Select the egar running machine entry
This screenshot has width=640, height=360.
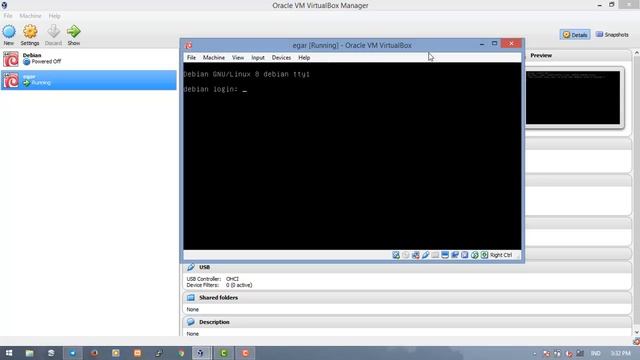point(89,80)
